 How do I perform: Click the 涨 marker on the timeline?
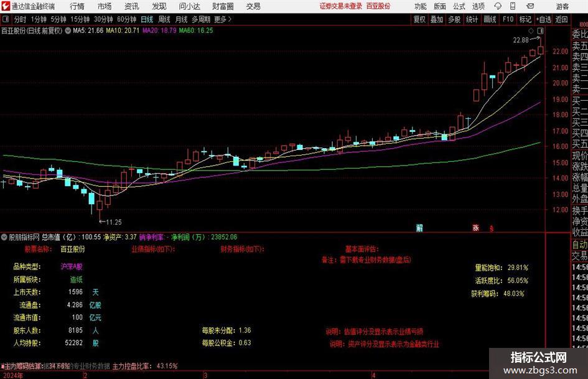[476, 228]
